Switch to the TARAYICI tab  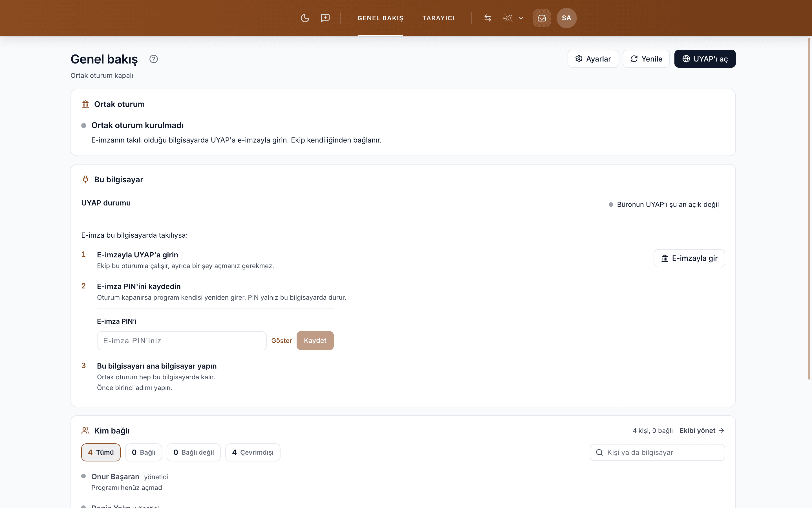[438, 18]
